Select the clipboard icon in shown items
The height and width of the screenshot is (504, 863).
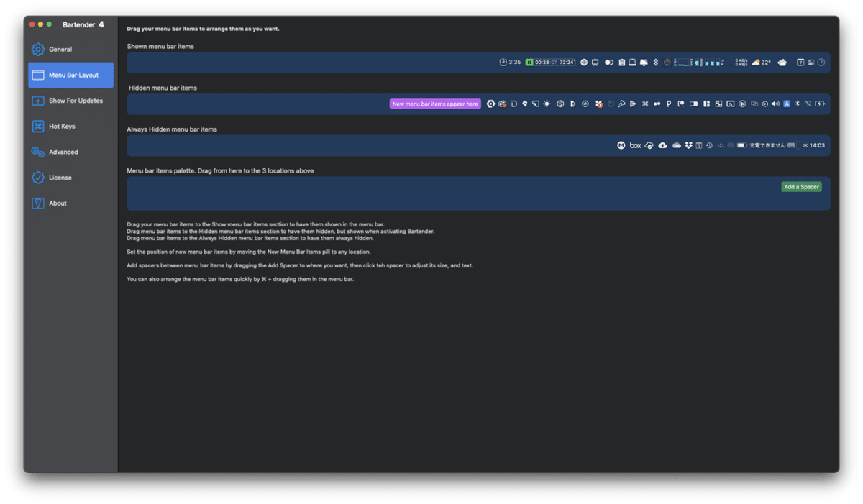621,63
